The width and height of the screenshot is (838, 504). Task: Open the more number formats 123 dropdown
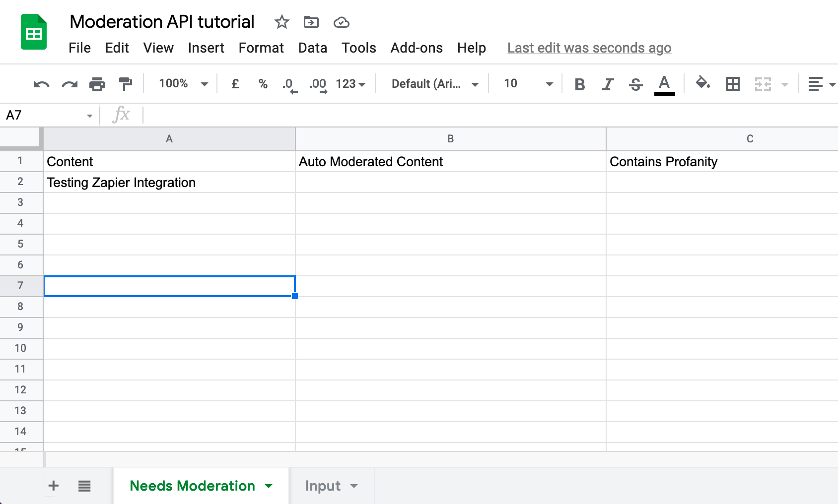point(350,84)
